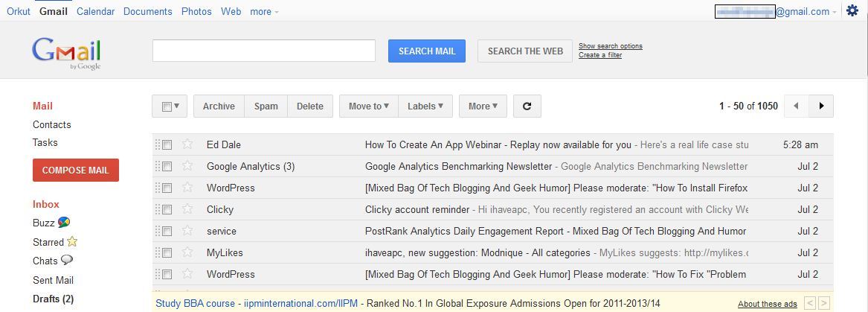Click the refresh mail icon button

pos(527,106)
